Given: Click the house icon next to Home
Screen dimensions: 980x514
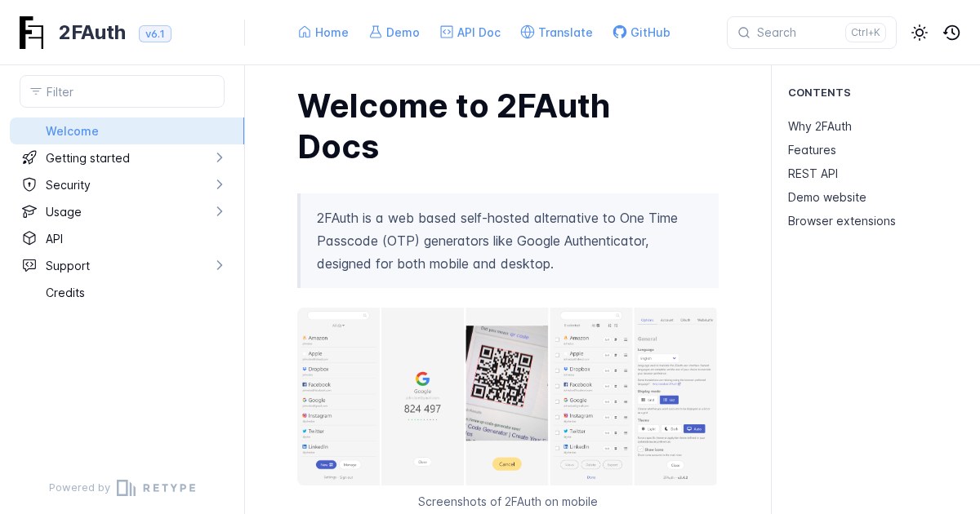Looking at the screenshot, I should tap(305, 32).
